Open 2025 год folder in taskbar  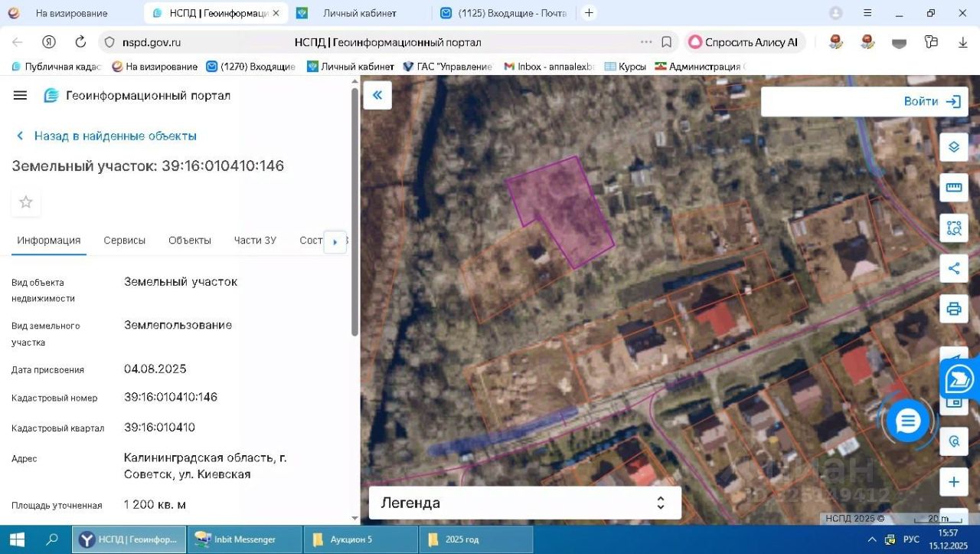coord(476,539)
